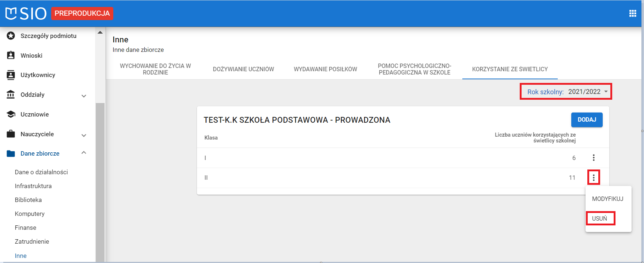Image resolution: width=644 pixels, height=263 pixels.
Task: Open Komputery submenu item
Action: coord(30,214)
